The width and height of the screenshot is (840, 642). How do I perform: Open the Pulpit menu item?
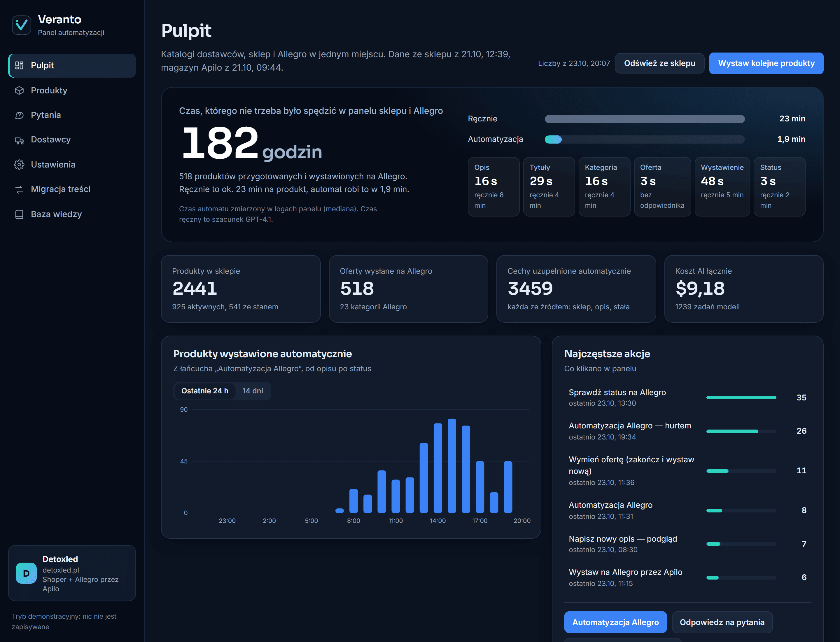tap(72, 65)
